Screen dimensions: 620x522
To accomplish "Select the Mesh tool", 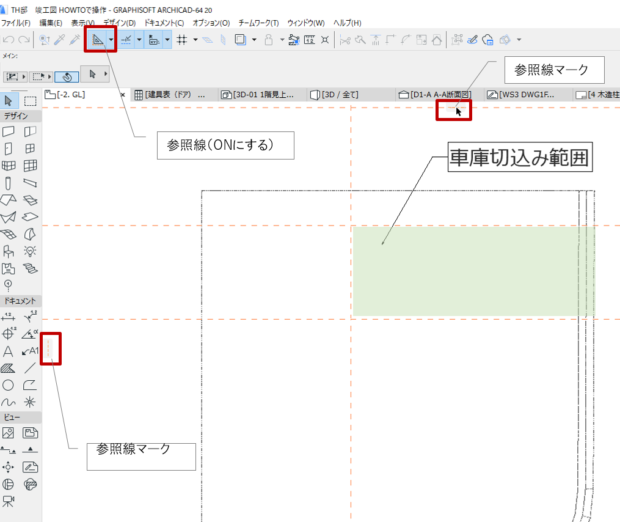I will pyautogui.click(x=8, y=235).
